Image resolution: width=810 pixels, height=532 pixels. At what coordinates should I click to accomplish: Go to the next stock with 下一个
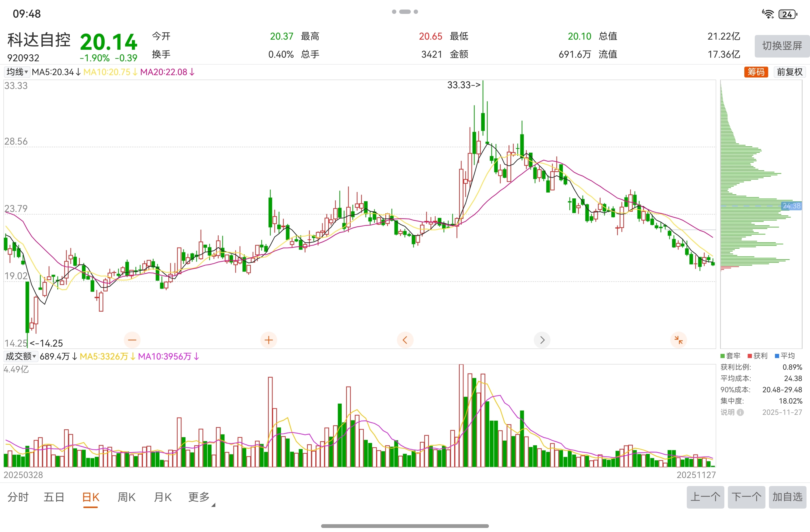click(x=746, y=497)
